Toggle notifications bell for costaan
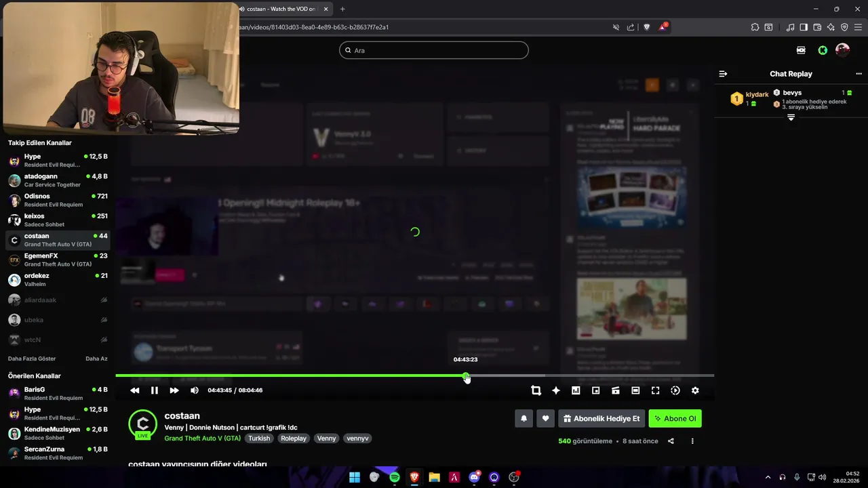Screen dimensions: 868x488 pos(524,419)
